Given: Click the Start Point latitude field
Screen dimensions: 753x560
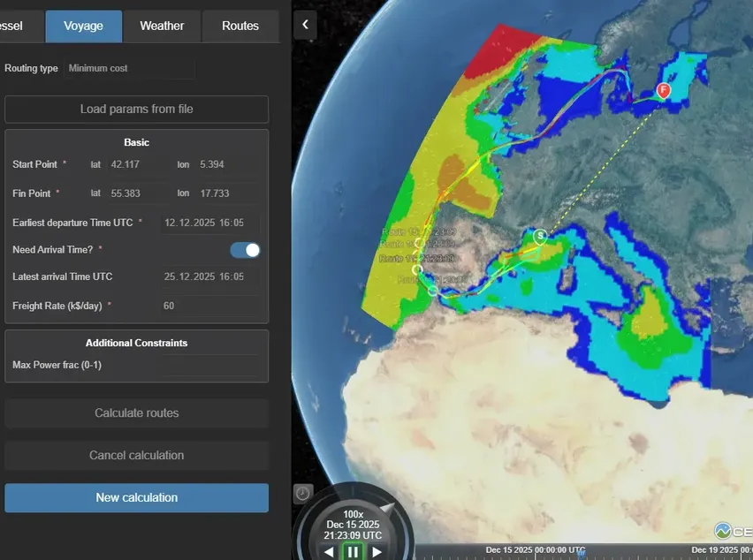Looking at the screenshot, I should pyautogui.click(x=131, y=164).
